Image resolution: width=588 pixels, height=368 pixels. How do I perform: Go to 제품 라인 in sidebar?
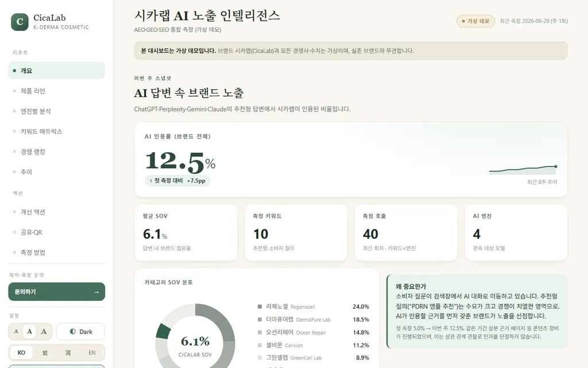(57, 91)
